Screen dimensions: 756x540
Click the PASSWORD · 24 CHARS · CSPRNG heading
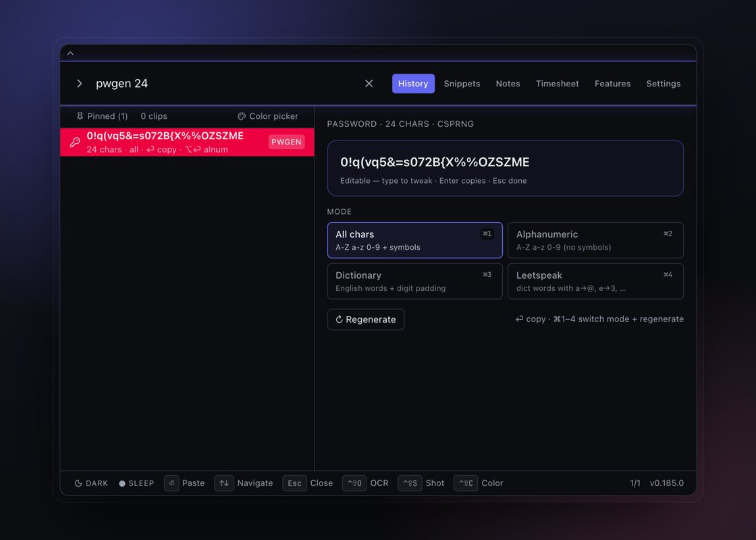click(x=400, y=124)
